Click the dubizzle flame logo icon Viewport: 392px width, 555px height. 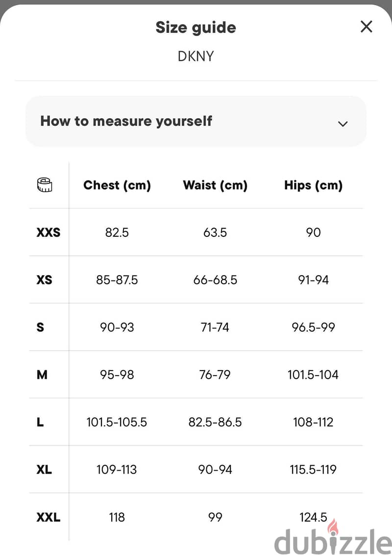pyautogui.click(x=333, y=528)
